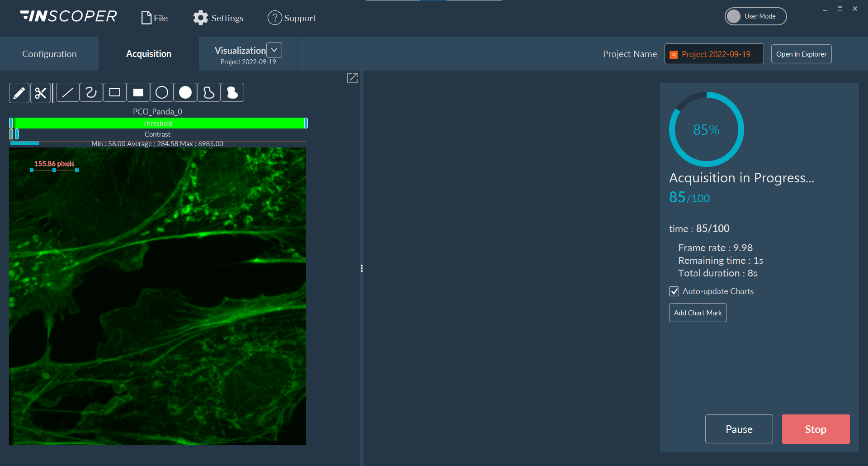Viewport: 868px width, 466px height.
Task: Switch to the Configuration tab
Action: [x=49, y=53]
